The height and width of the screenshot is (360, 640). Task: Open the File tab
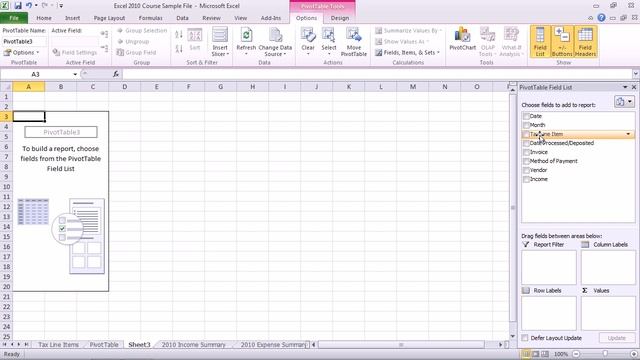[x=14, y=18]
